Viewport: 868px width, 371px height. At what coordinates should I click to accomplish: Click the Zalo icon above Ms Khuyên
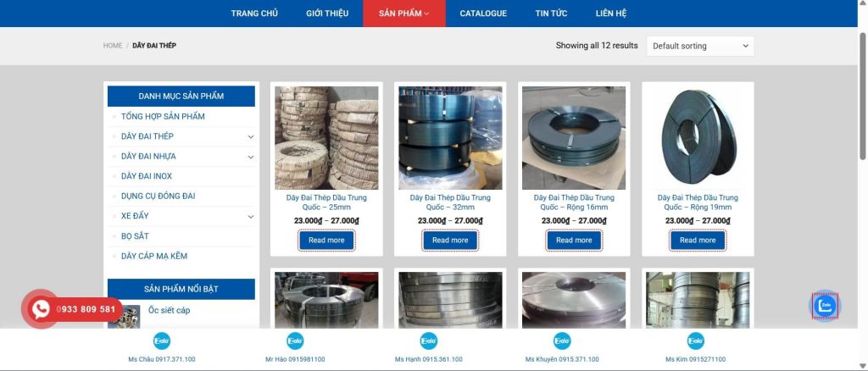coord(562,341)
